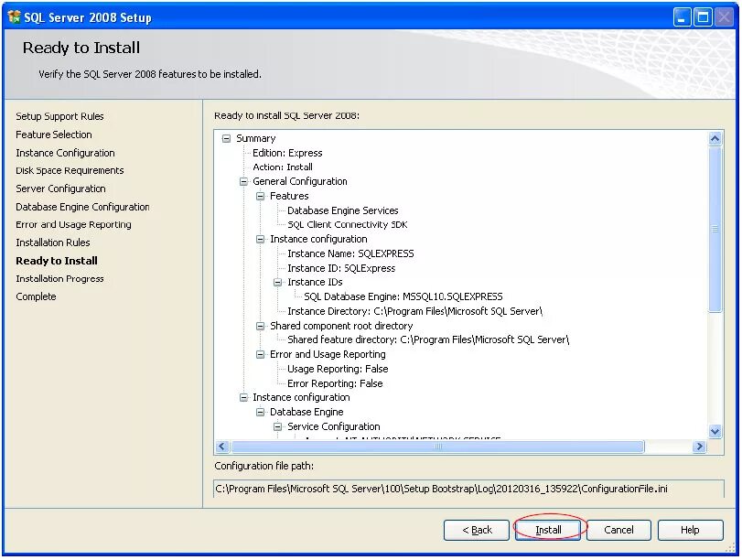Click the vertical scrollbar down arrow
This screenshot has width=742, height=560.
click(x=715, y=431)
